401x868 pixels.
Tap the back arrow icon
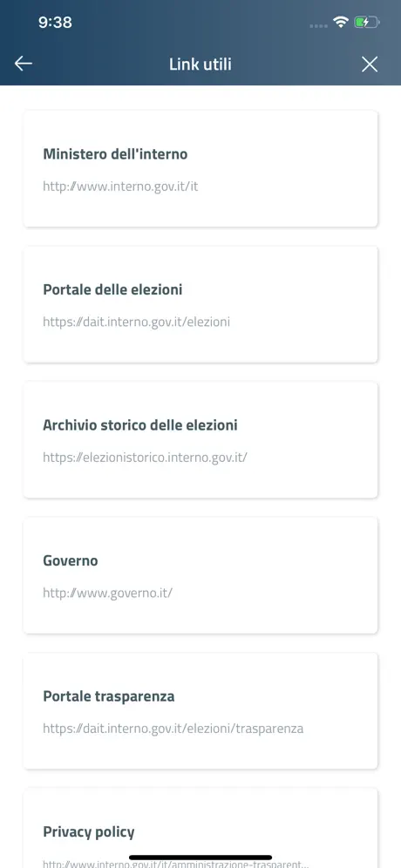click(24, 64)
